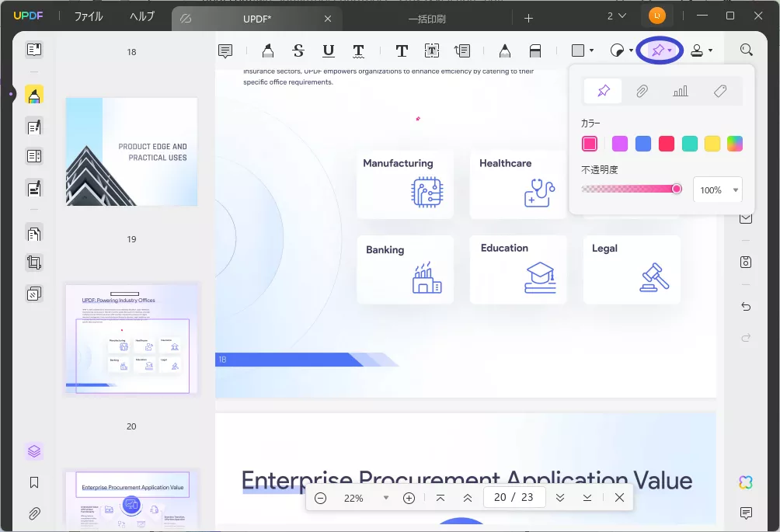Open the crop pages sidebar tool
The height and width of the screenshot is (532, 780).
coord(34,263)
